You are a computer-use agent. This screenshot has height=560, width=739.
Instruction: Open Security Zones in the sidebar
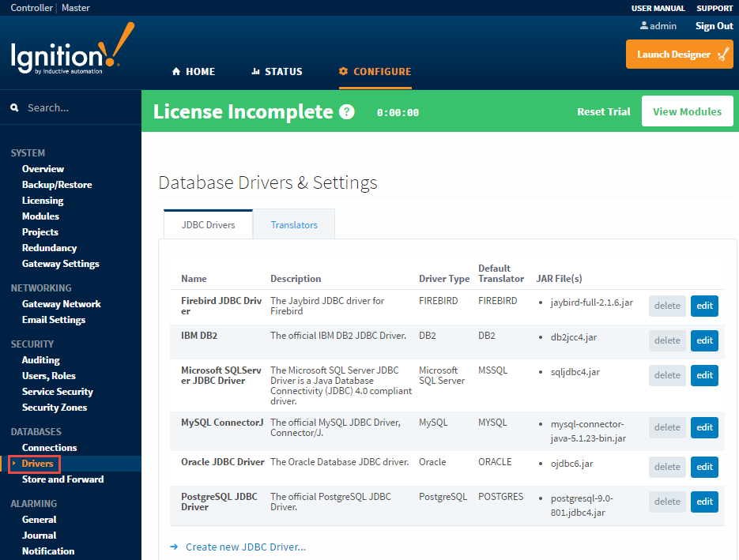coord(55,408)
